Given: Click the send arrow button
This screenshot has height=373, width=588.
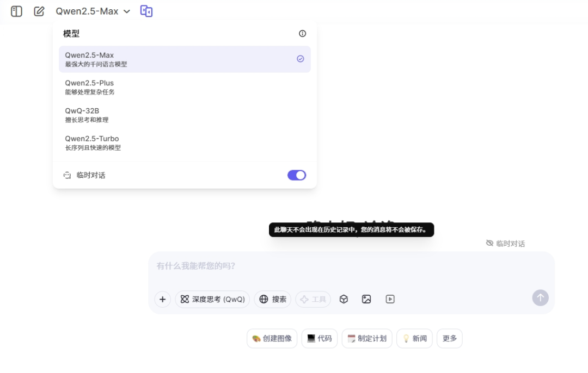Looking at the screenshot, I should pyautogui.click(x=540, y=298).
